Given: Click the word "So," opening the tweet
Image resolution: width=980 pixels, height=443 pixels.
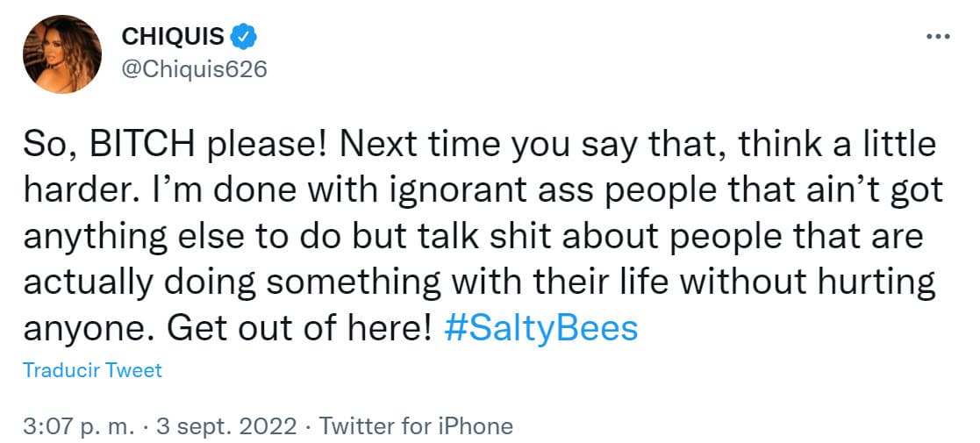Looking at the screenshot, I should point(45,144).
